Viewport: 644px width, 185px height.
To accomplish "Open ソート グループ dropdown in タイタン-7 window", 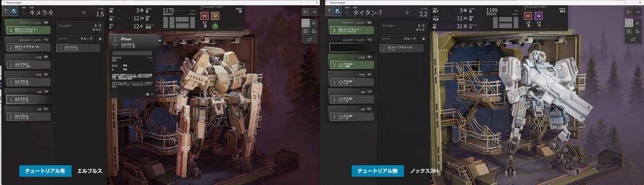I will pyautogui.click(x=399, y=38).
